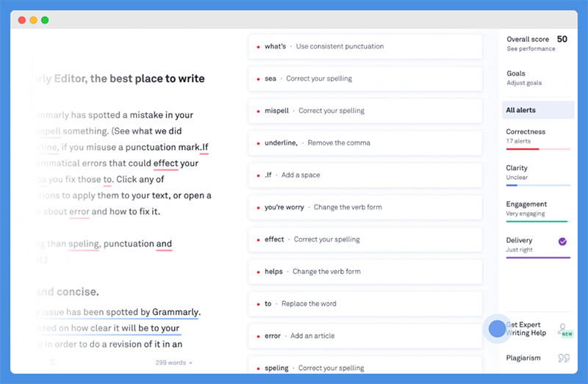Screen dimensions: 588x384
Task: Click the underlined word 'speling' in the document
Action: [x=84, y=244]
